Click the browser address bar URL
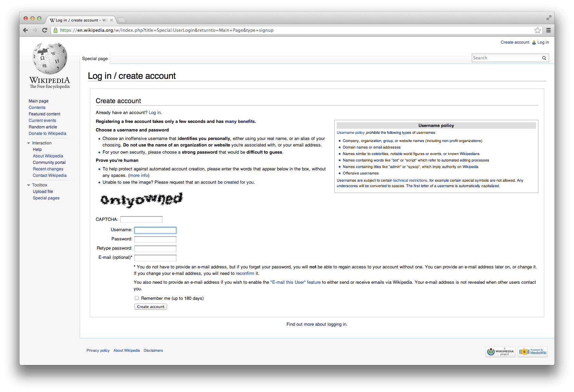 [167, 30]
